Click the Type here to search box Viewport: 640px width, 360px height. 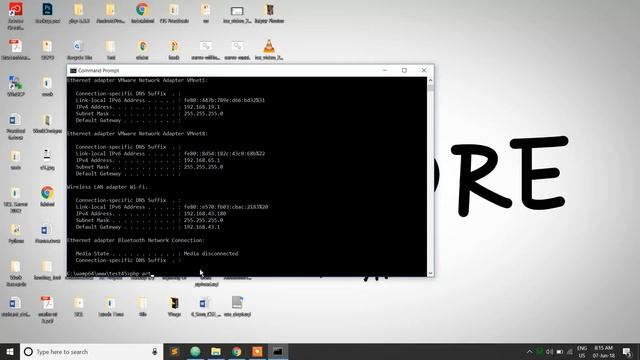pos(91,351)
